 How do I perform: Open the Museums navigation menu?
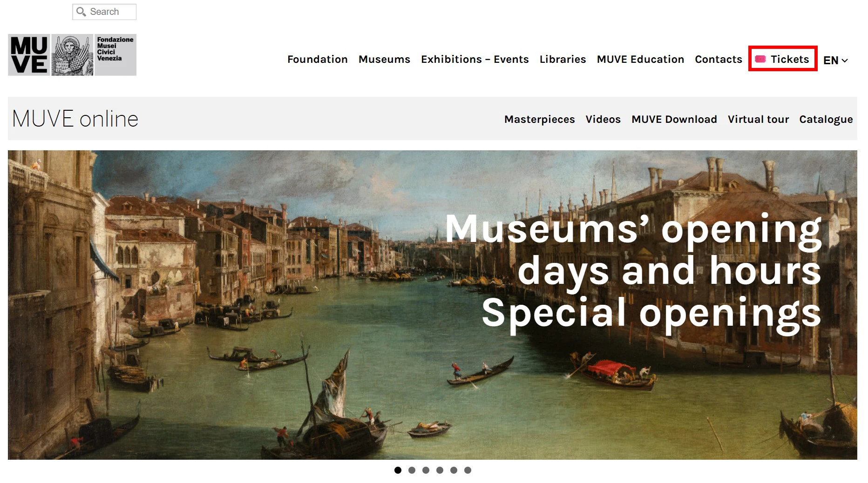384,59
